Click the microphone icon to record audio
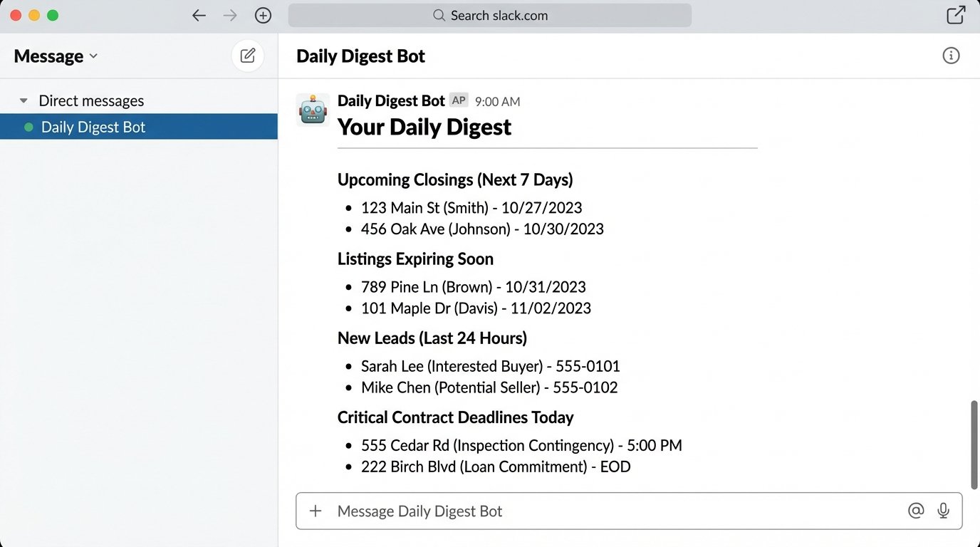The height and width of the screenshot is (547, 980). (x=944, y=511)
